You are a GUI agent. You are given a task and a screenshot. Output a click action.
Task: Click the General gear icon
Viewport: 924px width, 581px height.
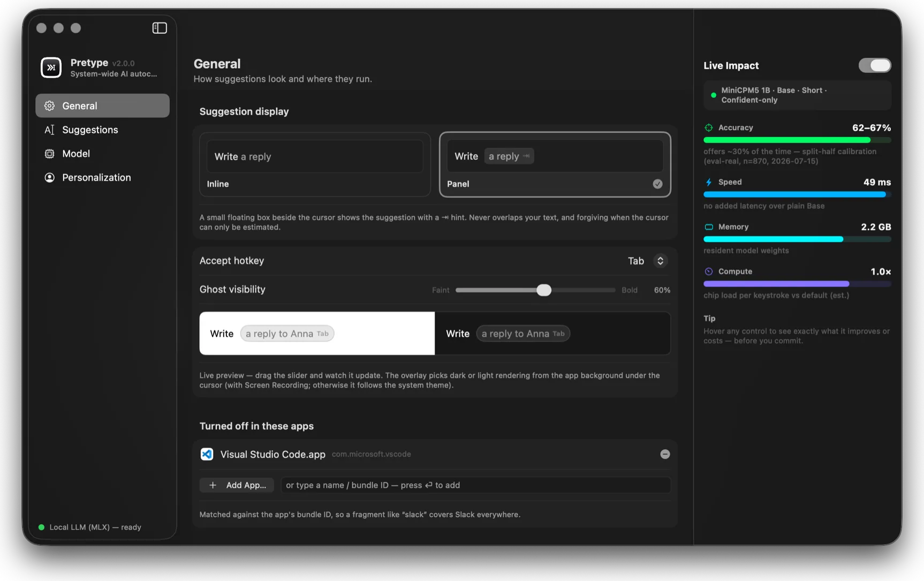[x=50, y=105]
